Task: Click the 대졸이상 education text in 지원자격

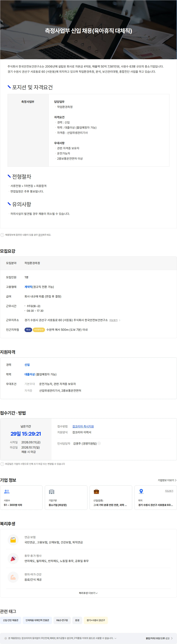Action: coord(29,374)
